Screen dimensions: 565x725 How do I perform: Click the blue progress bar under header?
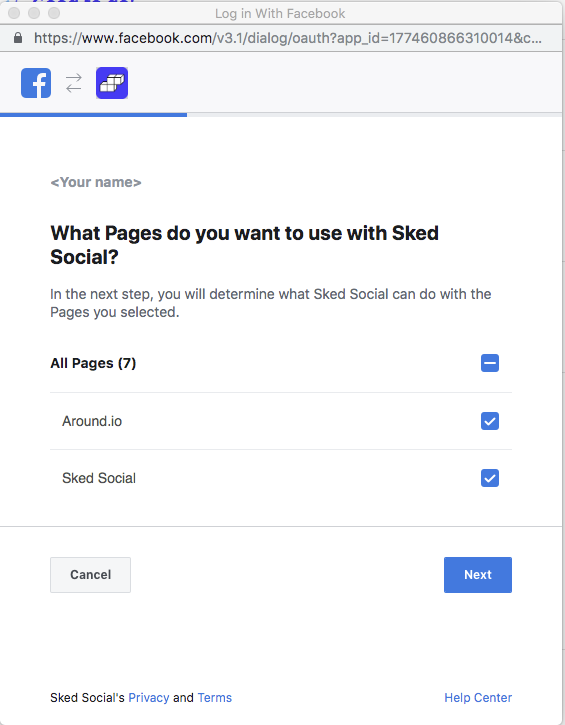pos(93,115)
